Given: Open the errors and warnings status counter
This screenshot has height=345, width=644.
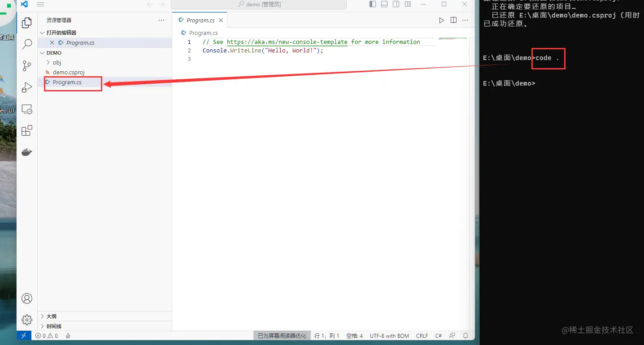Looking at the screenshot, I should click(x=47, y=336).
